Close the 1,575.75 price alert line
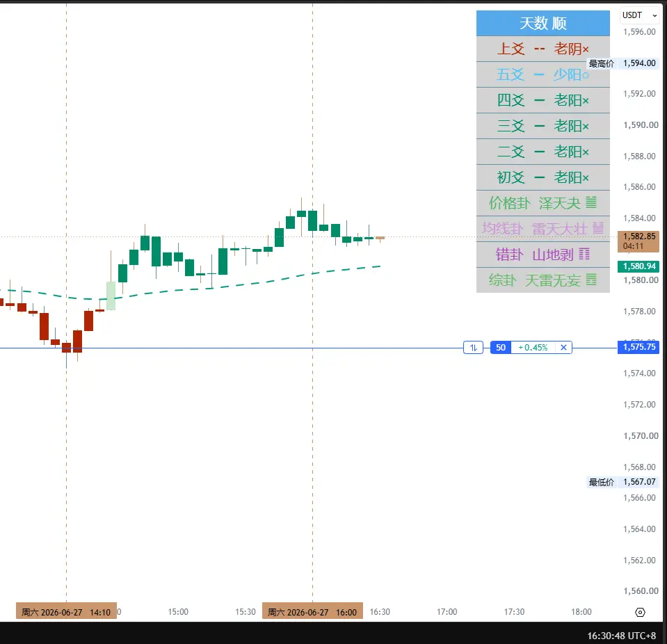This screenshot has height=644, width=667. [x=563, y=348]
